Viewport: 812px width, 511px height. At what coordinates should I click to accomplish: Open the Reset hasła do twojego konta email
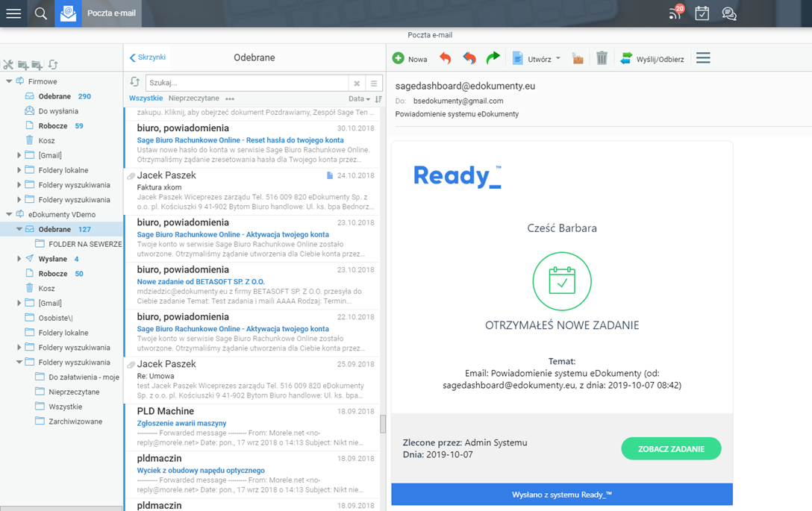[x=252, y=145]
